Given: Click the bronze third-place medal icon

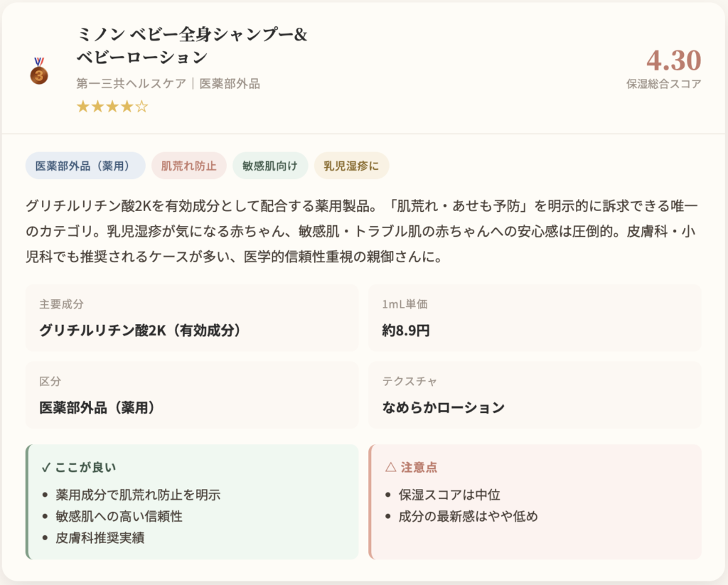Looking at the screenshot, I should click(x=39, y=71).
